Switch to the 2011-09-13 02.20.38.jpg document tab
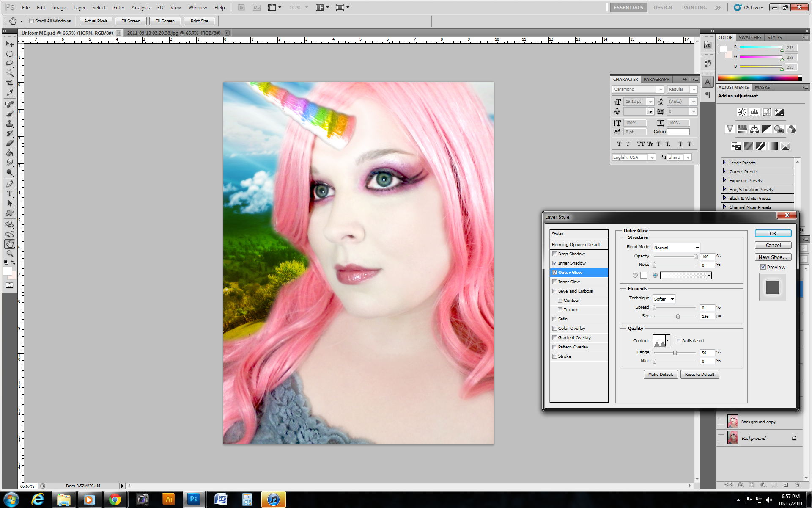The height and width of the screenshot is (508, 812). pos(174,33)
